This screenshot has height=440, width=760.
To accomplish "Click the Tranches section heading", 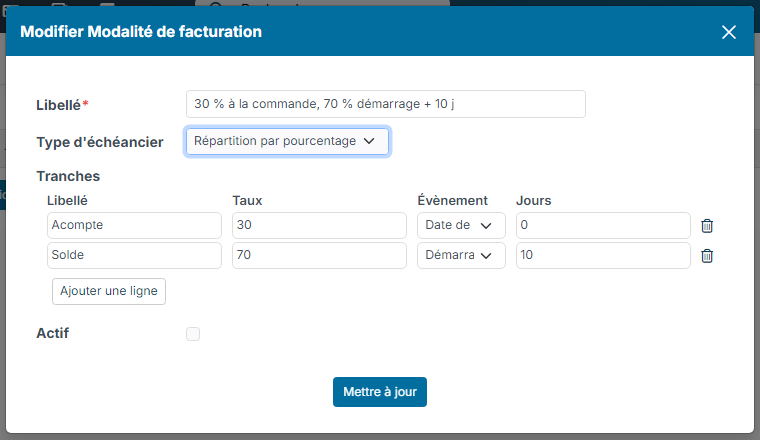I will pyautogui.click(x=68, y=176).
